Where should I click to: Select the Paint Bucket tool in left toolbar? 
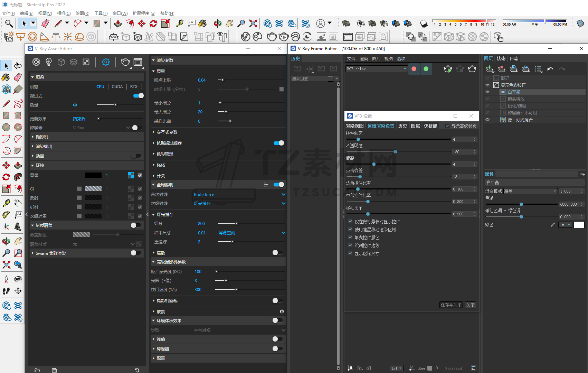(x=6, y=77)
